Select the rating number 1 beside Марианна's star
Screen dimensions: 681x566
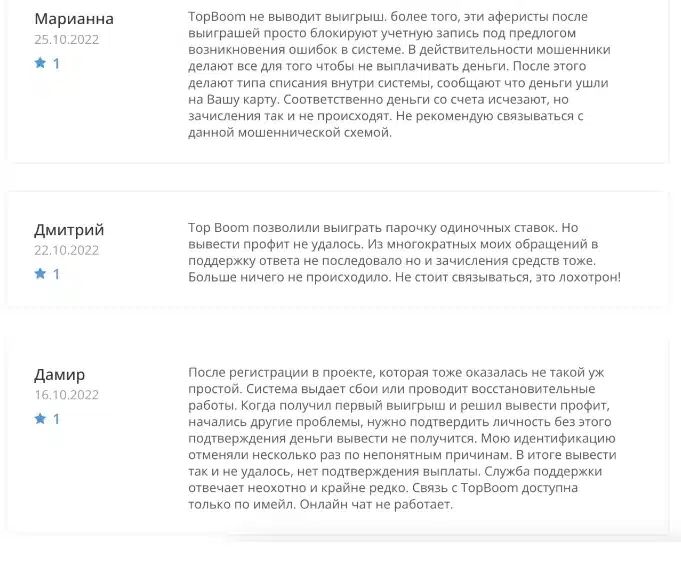[56, 64]
